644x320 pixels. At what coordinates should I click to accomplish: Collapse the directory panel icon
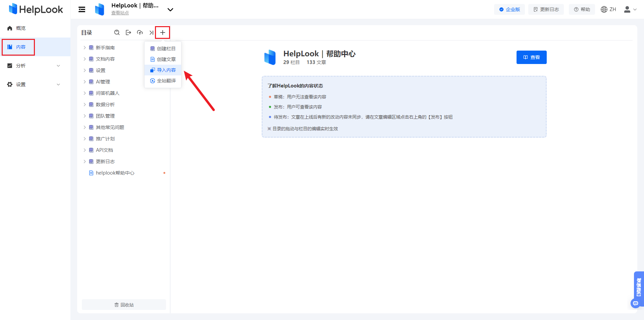(151, 33)
